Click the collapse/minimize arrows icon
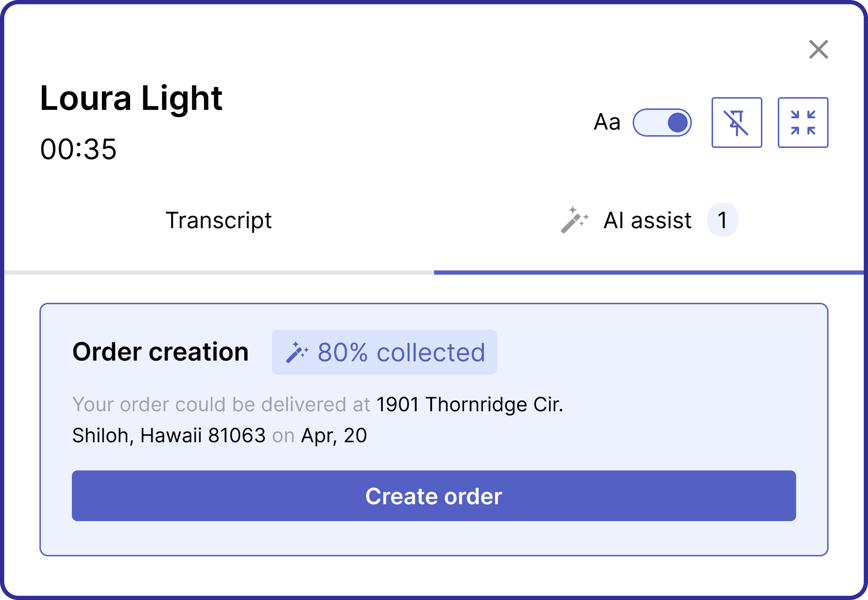The height and width of the screenshot is (600, 868). (x=803, y=123)
